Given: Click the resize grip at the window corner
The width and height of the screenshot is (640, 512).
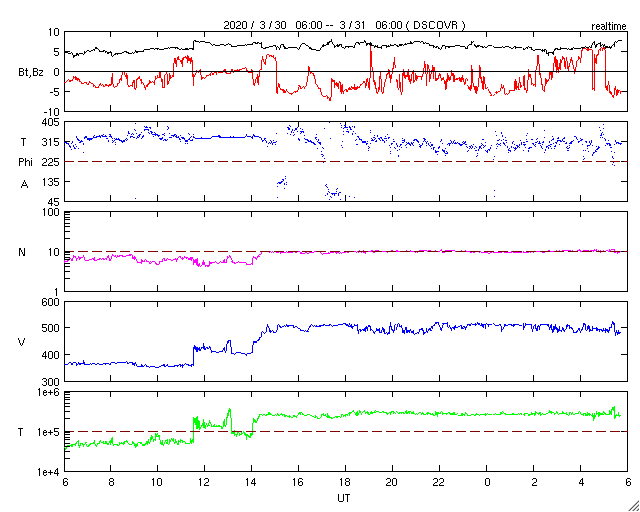Looking at the screenshot, I should (633, 505).
